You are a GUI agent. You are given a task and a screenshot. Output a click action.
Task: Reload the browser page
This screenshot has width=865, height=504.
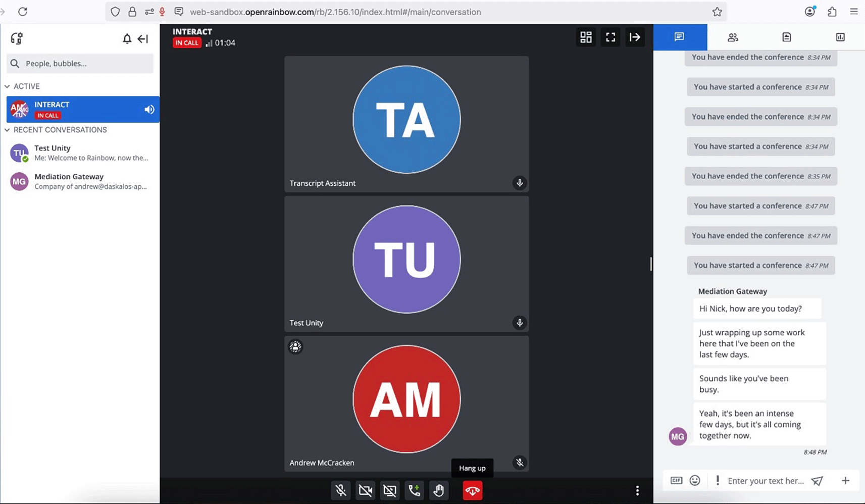point(23,12)
